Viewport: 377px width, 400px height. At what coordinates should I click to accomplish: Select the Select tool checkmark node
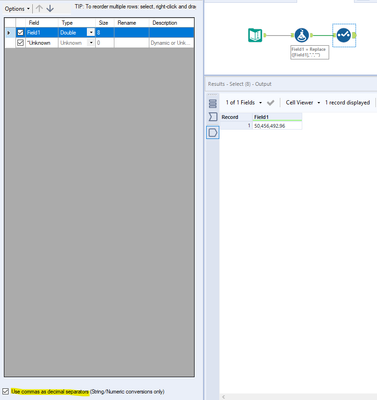tap(344, 35)
